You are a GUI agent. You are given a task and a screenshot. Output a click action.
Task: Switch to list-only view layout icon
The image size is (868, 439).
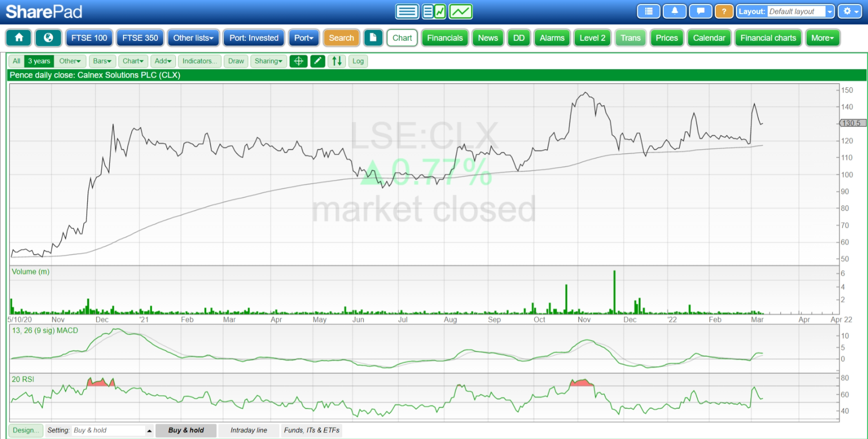pos(407,11)
